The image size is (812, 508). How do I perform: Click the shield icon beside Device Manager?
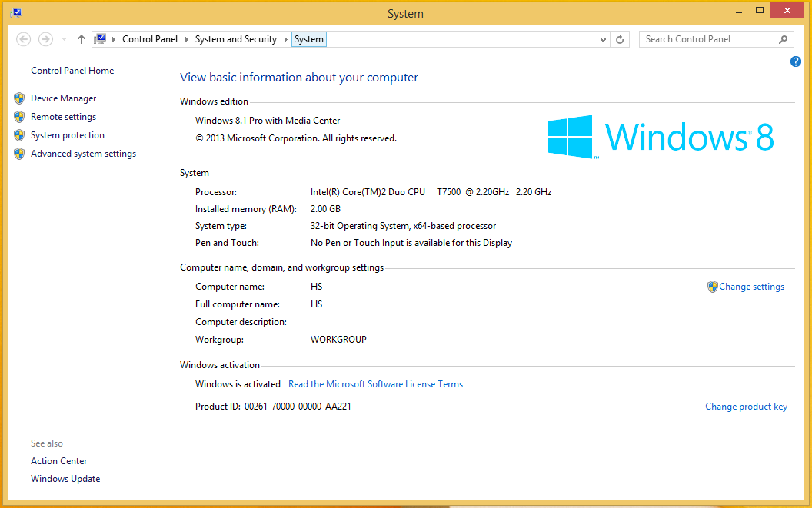19,98
